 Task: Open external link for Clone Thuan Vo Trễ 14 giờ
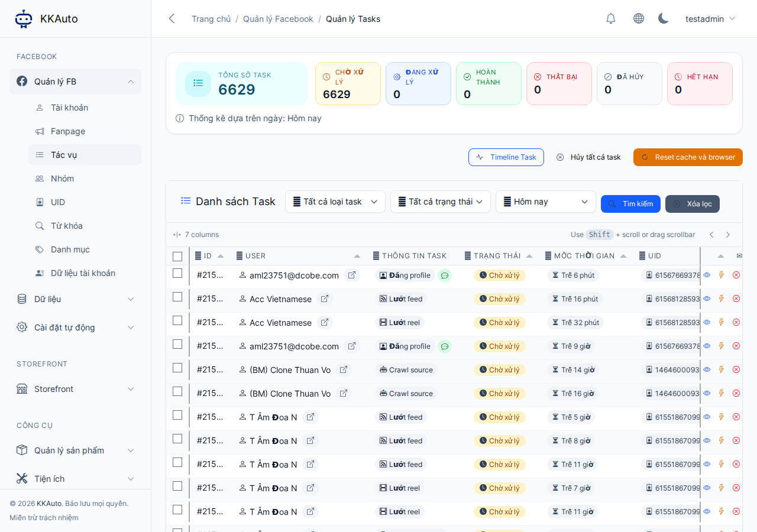344,370
